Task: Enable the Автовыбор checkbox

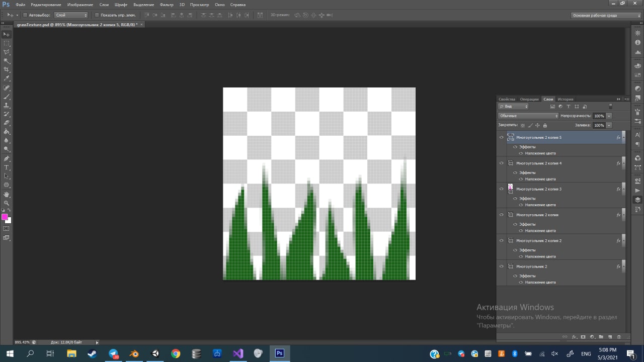Action: pyautogui.click(x=25, y=15)
